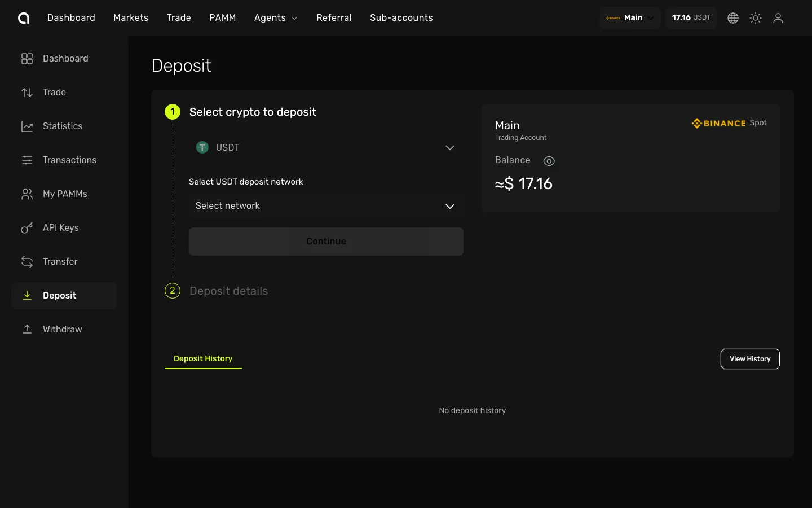The image size is (812, 508).
Task: Open the language globe icon
Action: coord(733,18)
